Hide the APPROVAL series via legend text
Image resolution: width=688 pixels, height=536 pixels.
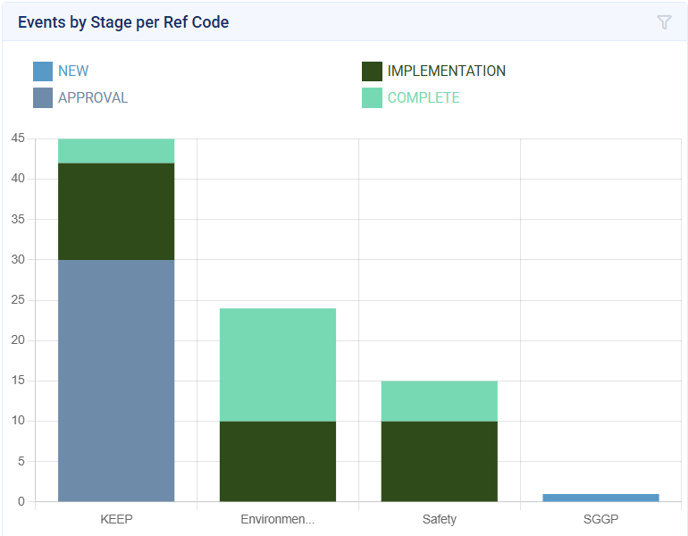[x=93, y=98]
